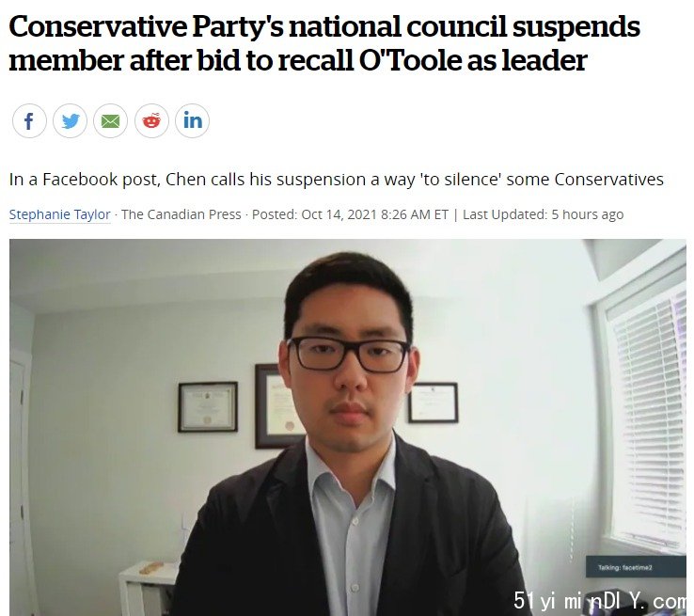Click the Posted Oct 14, 2021 timestamp
The image size is (694, 616).
350,214
